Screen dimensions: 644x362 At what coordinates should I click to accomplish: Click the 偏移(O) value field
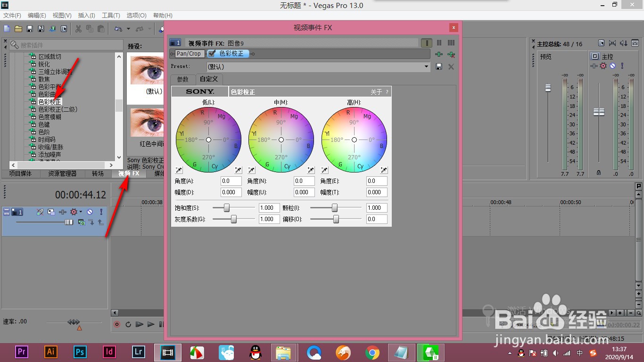377,219
